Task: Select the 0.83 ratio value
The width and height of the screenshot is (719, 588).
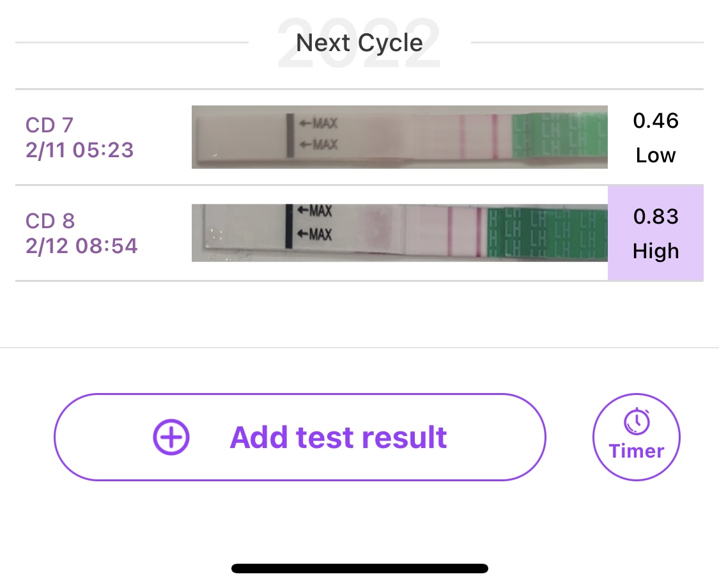Action: pos(656,217)
